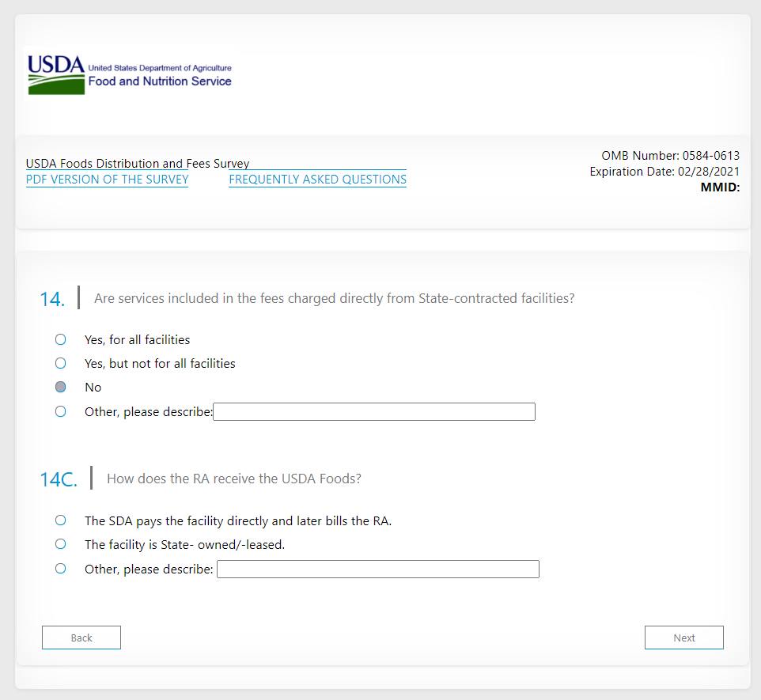Open the FREQUENTLY ASKED QUESTIONS link
761x700 pixels.
tap(317, 180)
